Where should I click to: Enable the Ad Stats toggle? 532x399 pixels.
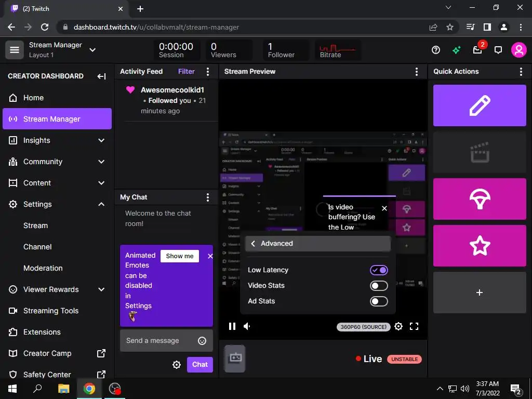coord(379,301)
